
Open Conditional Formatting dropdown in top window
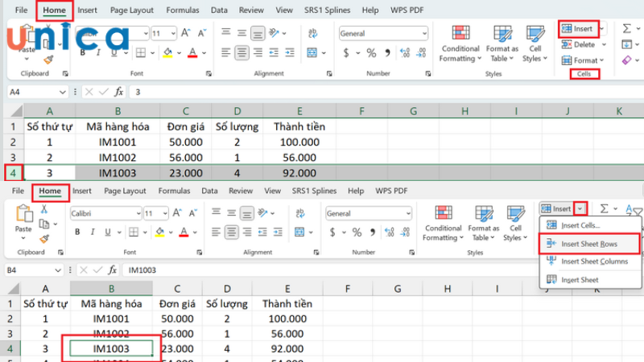[460, 44]
